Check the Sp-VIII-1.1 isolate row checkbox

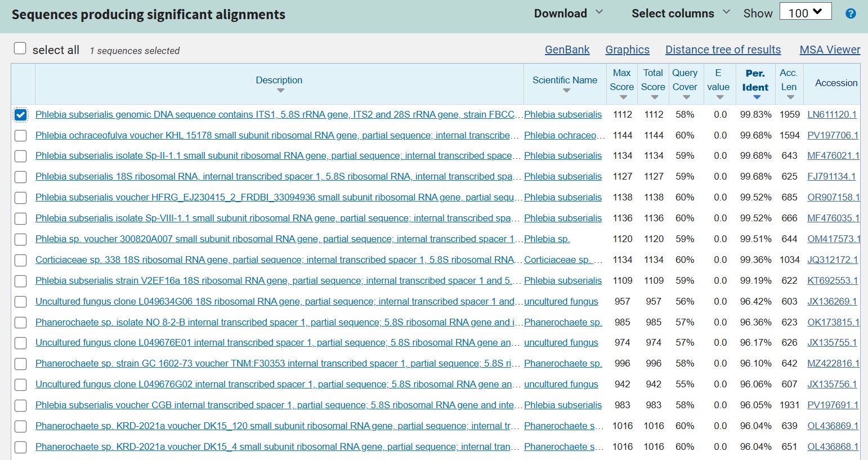click(20, 218)
